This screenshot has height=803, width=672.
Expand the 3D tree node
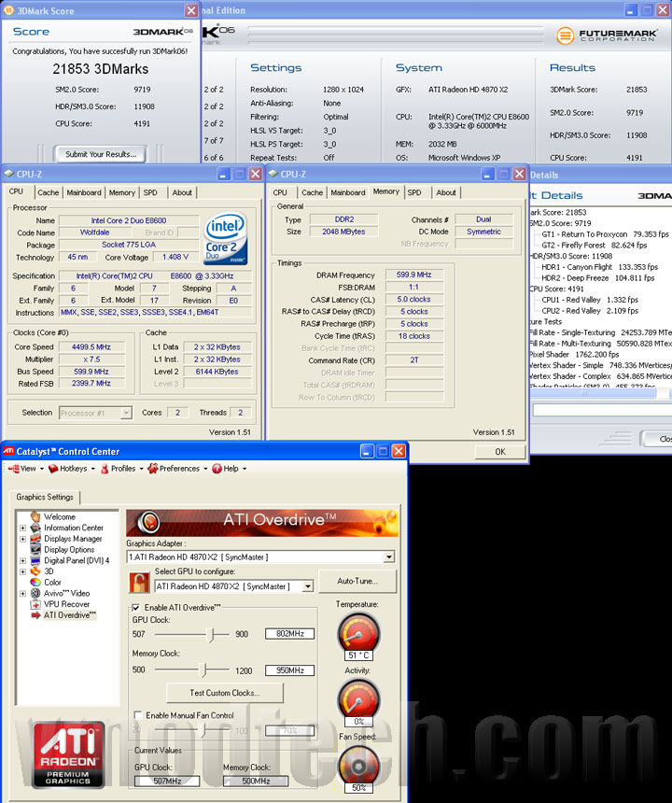(22, 571)
